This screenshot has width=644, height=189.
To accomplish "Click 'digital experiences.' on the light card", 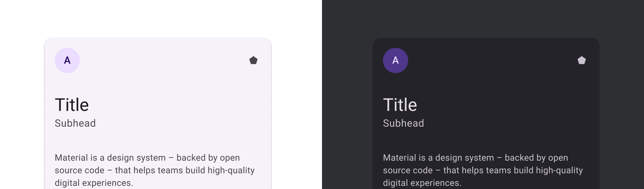I will click(94, 183).
